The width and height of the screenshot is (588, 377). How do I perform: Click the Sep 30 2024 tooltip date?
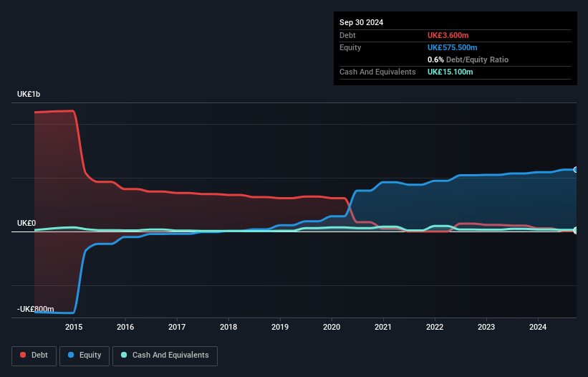coord(361,22)
